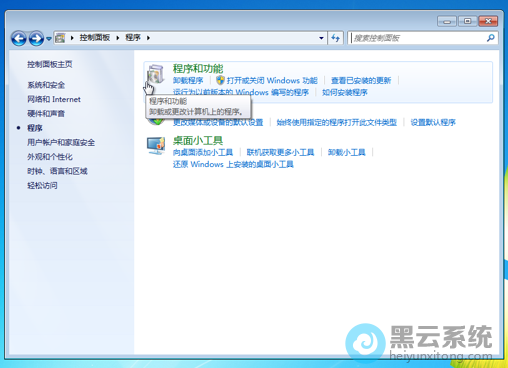Click 还原 Windows 上安装的桌面小工具
The height and width of the screenshot is (368, 508).
[233, 164]
